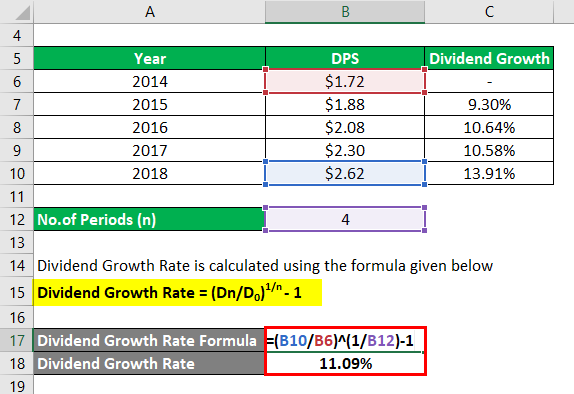Select column A header
574x394 pixels.
[149, 12]
